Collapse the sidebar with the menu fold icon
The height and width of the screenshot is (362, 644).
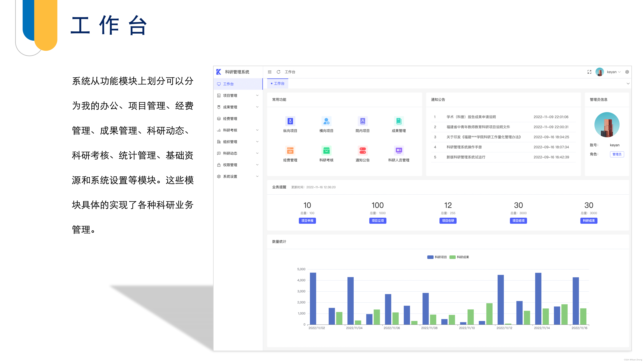[270, 72]
